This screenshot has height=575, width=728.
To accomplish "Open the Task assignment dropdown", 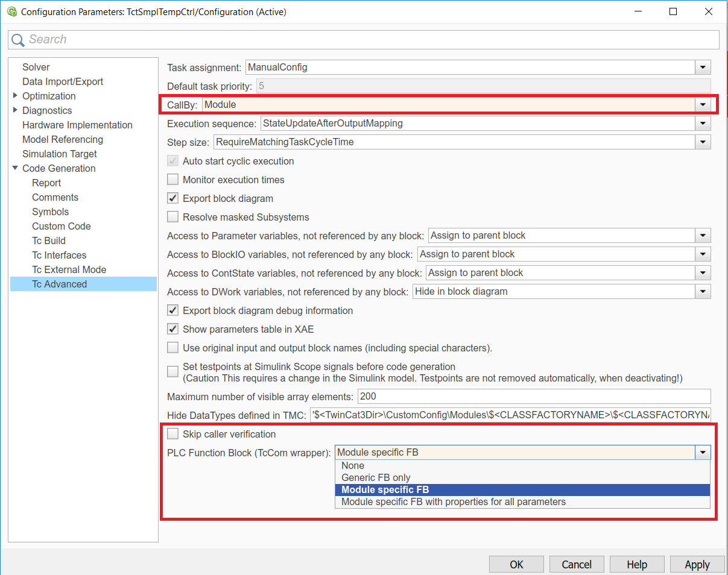I will click(x=703, y=68).
